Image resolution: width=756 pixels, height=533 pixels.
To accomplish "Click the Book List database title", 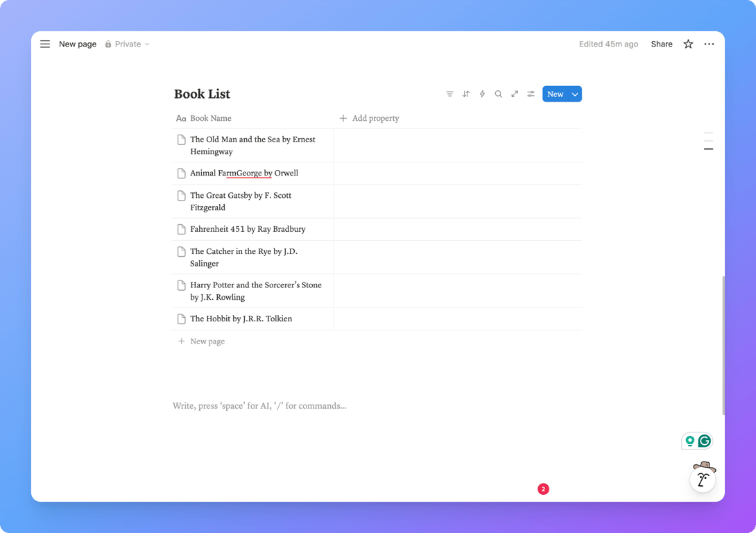I will click(x=202, y=94).
